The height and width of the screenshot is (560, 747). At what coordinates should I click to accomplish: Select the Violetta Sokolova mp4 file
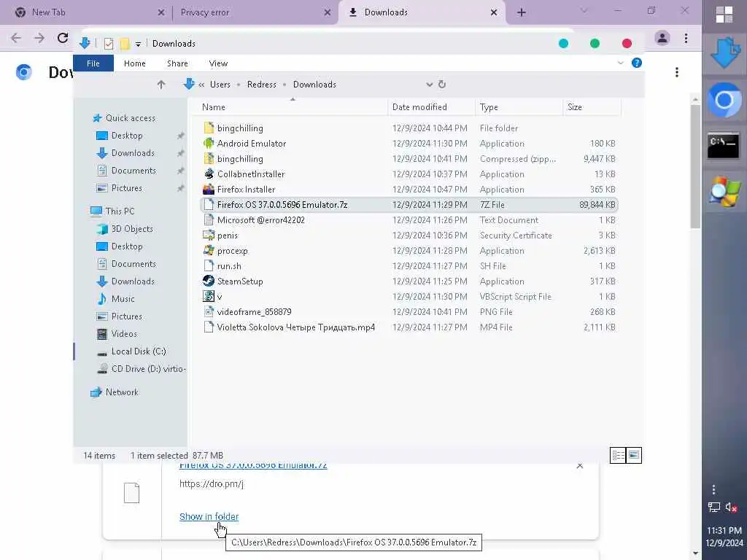[x=409, y=327]
